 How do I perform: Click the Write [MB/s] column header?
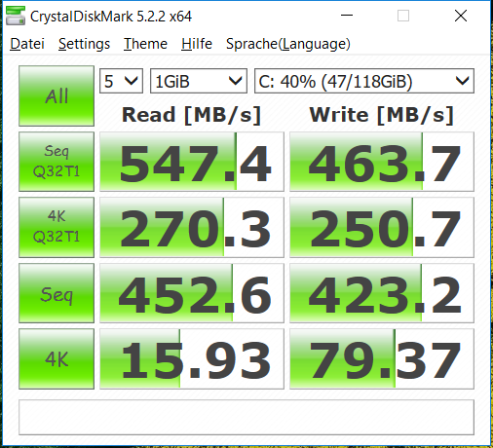click(x=382, y=115)
